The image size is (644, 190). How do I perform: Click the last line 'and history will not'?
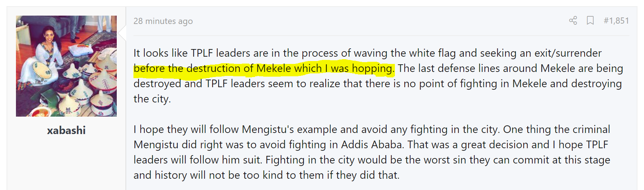266,175
